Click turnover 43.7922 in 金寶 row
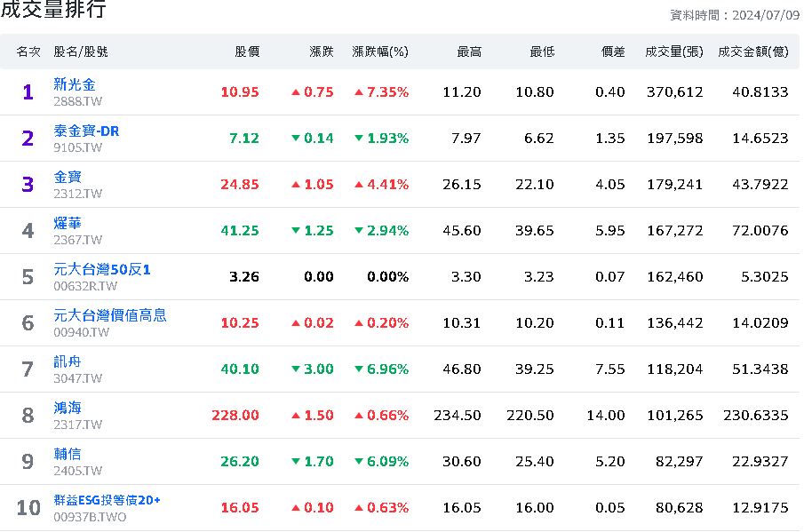Viewport: 804px width, 532px height. (x=760, y=185)
